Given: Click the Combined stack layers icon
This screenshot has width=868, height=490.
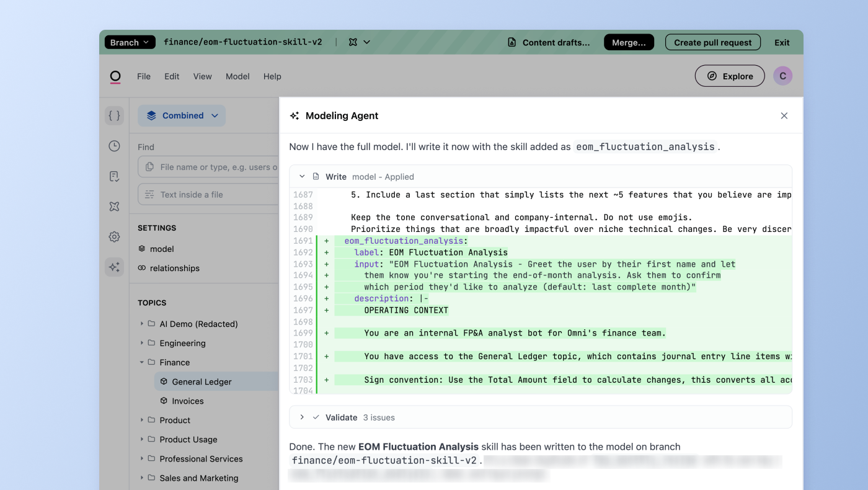Looking at the screenshot, I should tap(151, 115).
